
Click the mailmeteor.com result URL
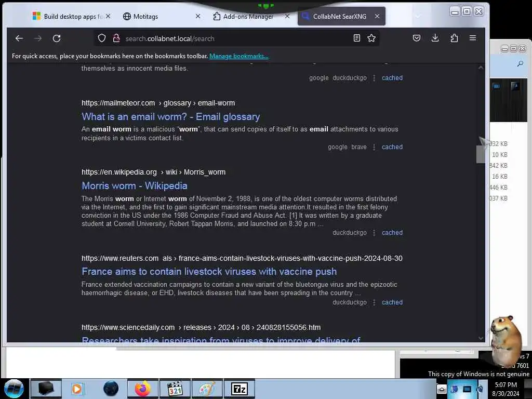[x=158, y=103]
